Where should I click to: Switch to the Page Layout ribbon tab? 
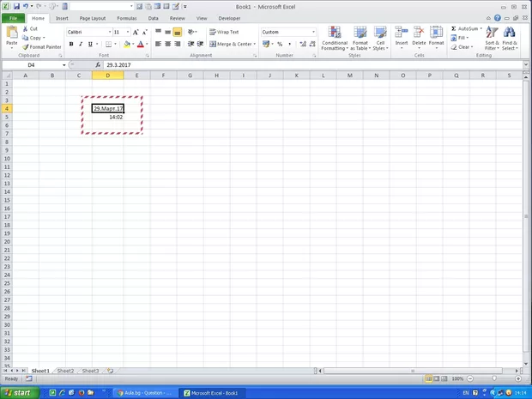[93, 17]
